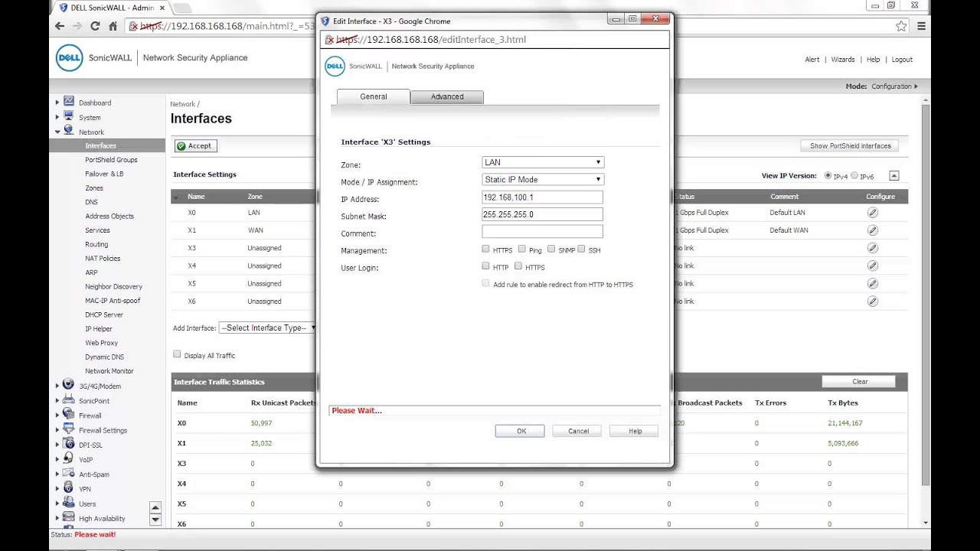The height and width of the screenshot is (551, 980).
Task: Click browser home icon in main window
Action: click(113, 26)
